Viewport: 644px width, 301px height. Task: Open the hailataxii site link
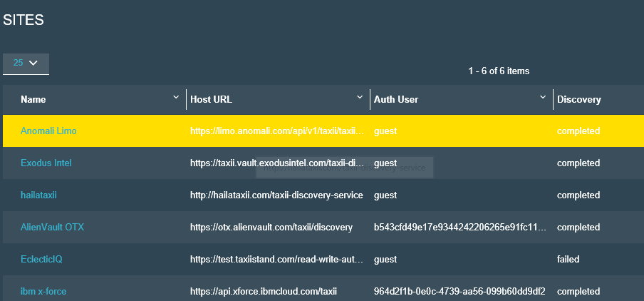click(x=40, y=195)
